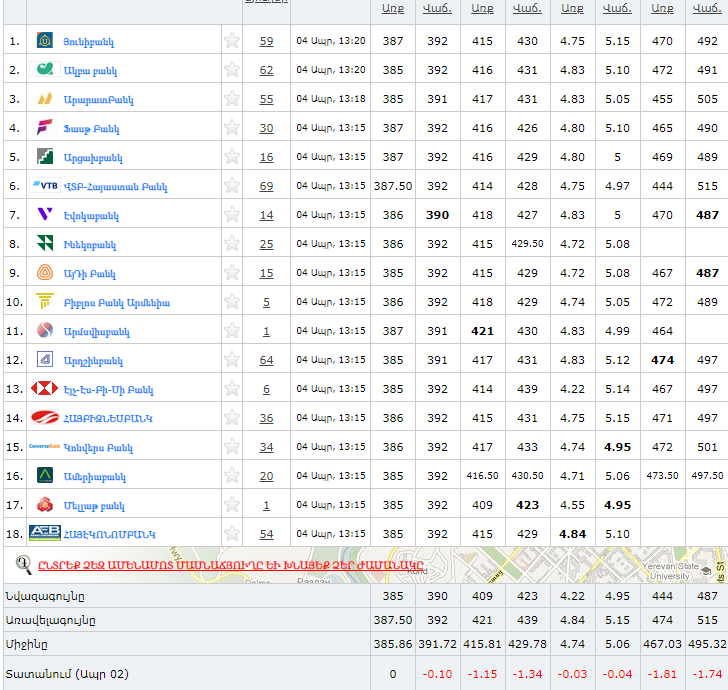Click the Առավելագույնը row label
Image resolution: width=728 pixels, height=690 pixels.
point(50,620)
